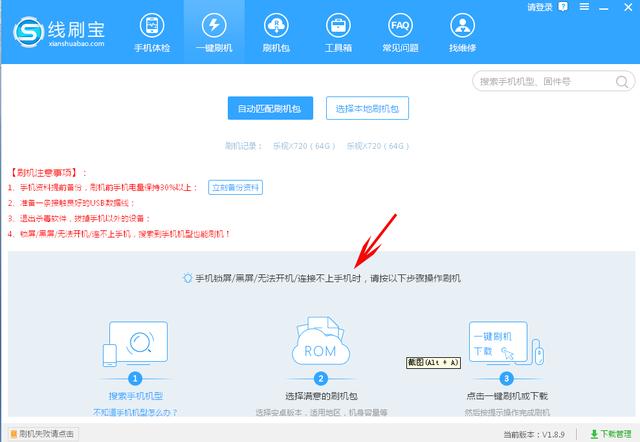Click the 立刻备份资料 button
The height and width of the screenshot is (442, 640).
(236, 187)
